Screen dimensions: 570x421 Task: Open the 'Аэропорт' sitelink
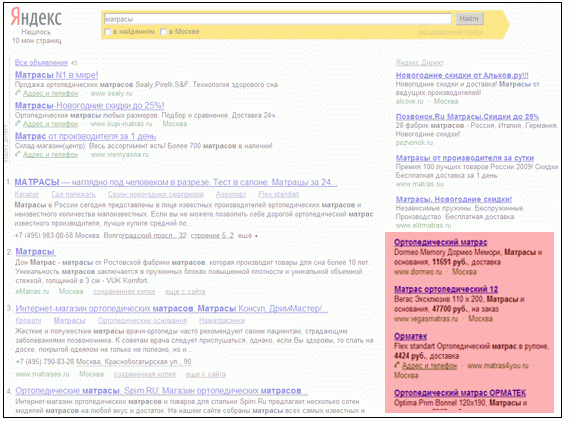pos(231,194)
